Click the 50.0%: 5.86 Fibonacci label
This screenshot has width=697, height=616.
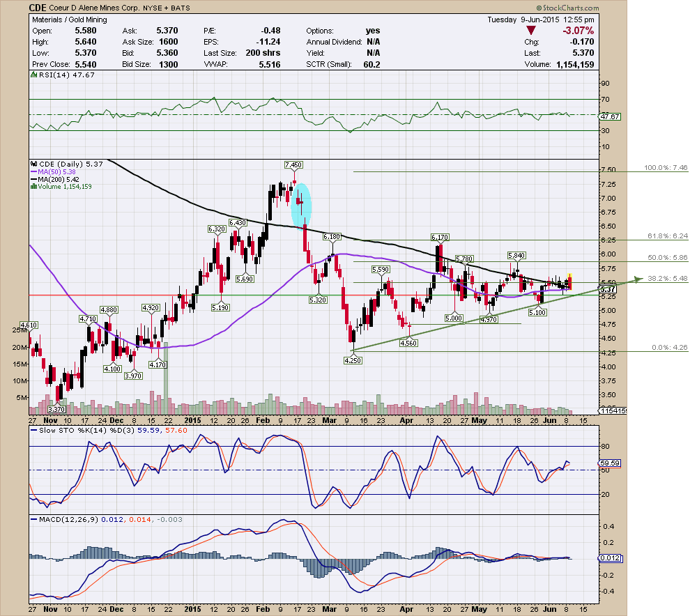[x=667, y=257]
